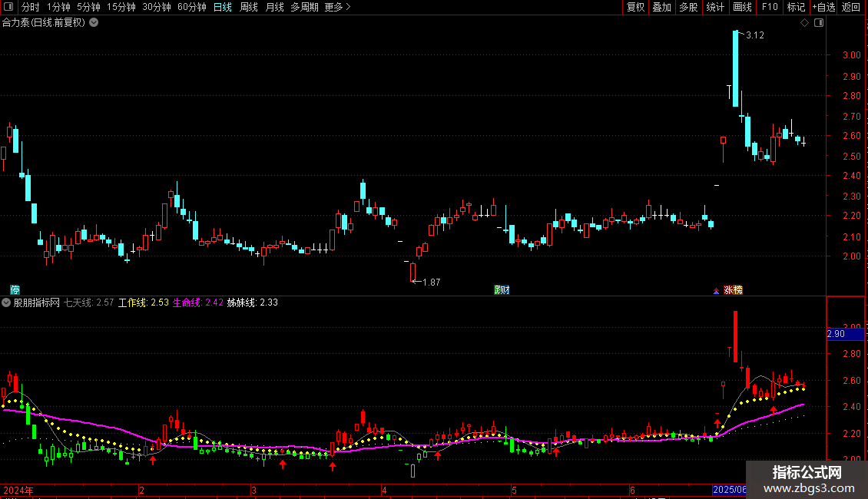Click the 涨榜 marker label
Image resolution: width=868 pixels, height=499 pixels.
tap(733, 290)
